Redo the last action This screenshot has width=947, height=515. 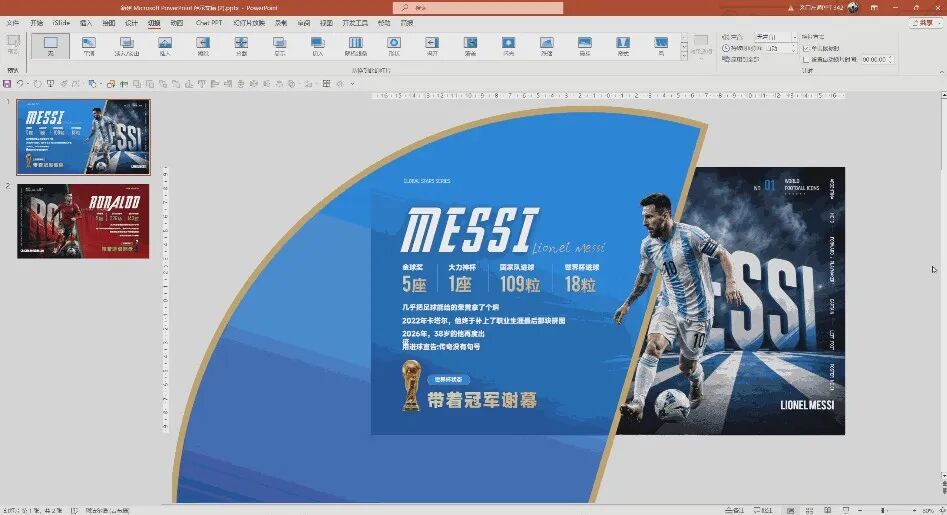click(x=37, y=84)
